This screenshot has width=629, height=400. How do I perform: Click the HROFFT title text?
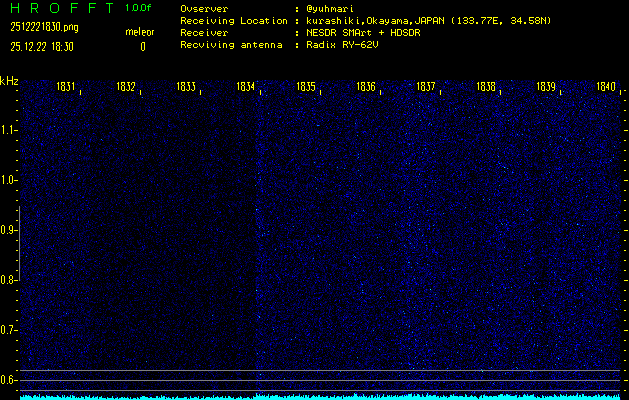pyautogui.click(x=62, y=8)
